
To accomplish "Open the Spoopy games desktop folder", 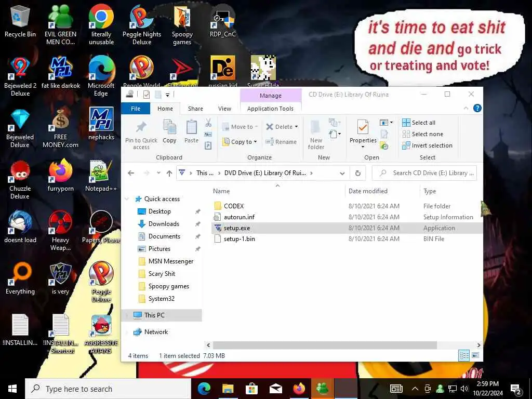I will tap(182, 25).
